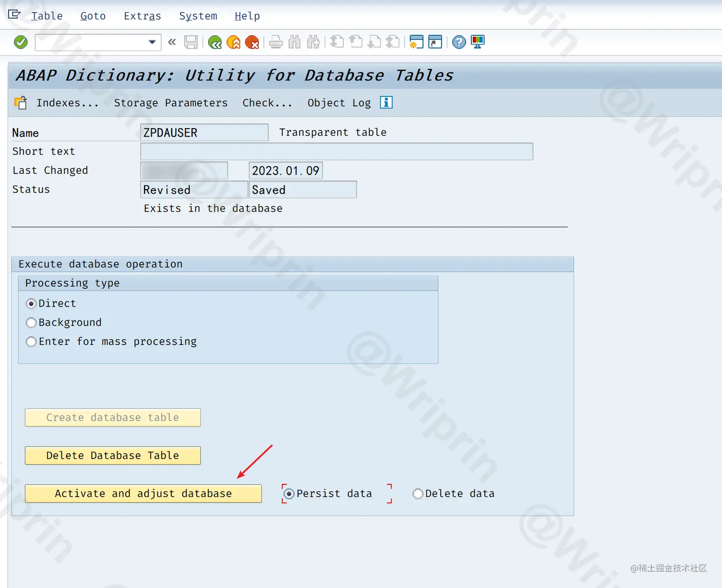This screenshot has width=722, height=588.
Task: Click the blue Help question mark icon
Action: 459,42
